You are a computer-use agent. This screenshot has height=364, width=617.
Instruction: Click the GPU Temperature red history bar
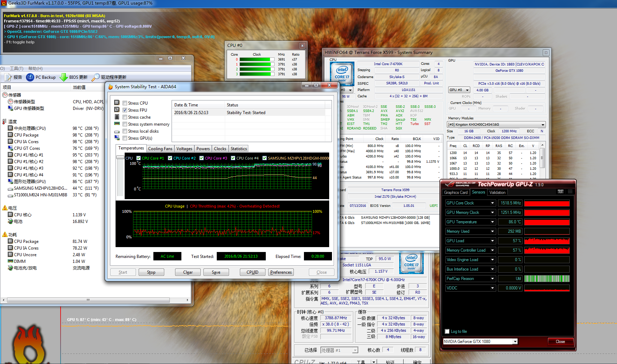[547, 222]
